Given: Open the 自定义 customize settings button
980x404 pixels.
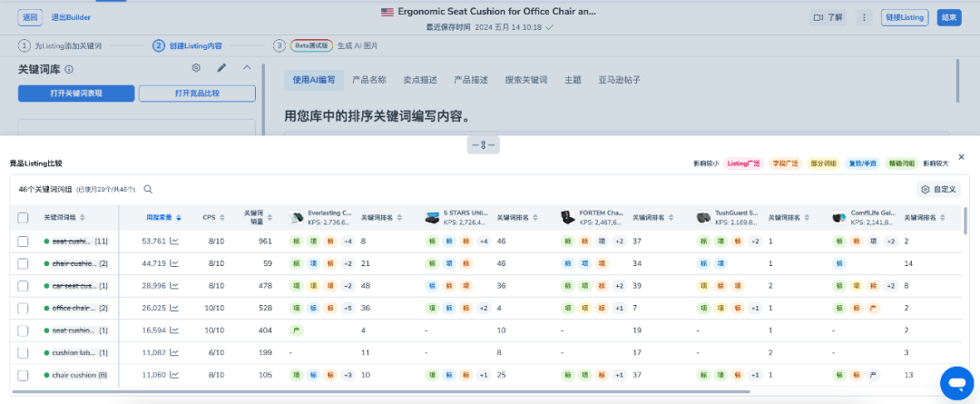Looking at the screenshot, I should pyautogui.click(x=939, y=189).
